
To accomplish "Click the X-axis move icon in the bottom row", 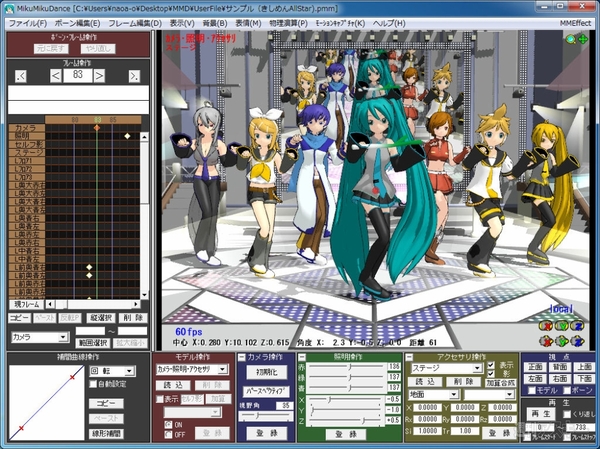I will pyautogui.click(x=546, y=341).
